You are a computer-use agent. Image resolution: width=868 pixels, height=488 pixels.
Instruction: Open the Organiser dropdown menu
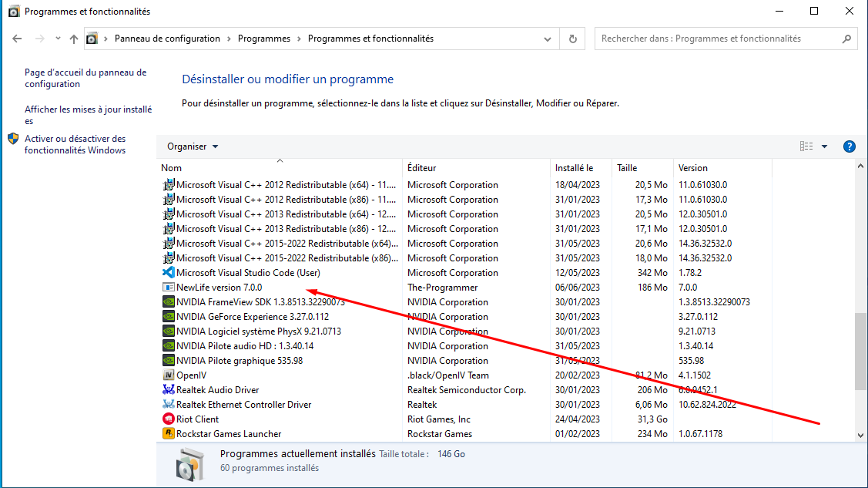click(x=193, y=146)
